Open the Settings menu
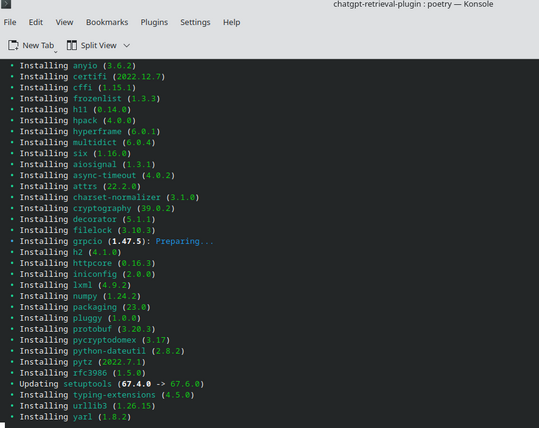 (x=195, y=22)
